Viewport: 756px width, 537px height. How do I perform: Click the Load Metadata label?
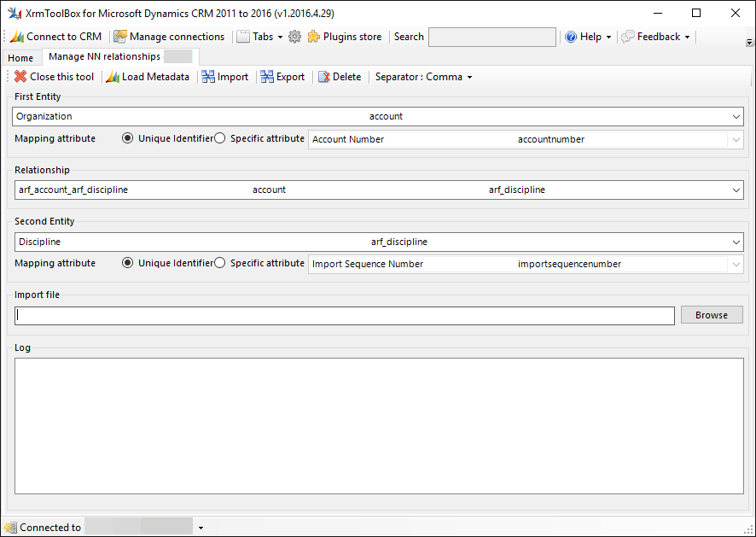(155, 77)
